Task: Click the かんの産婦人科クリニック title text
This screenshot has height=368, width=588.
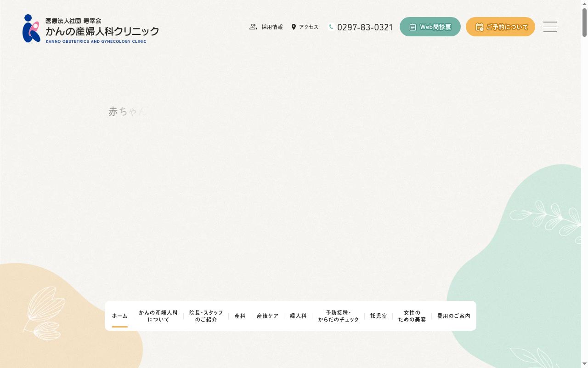Action: tap(102, 31)
